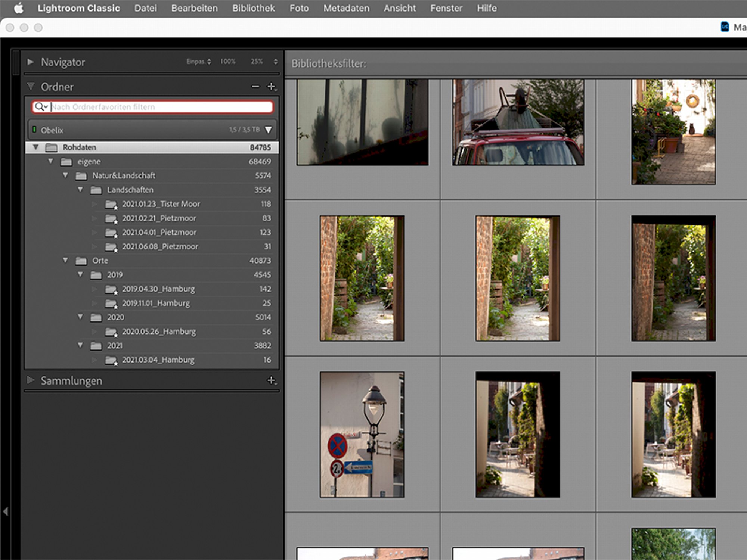Select the 2020 folder icon
The image size is (747, 560).
96,317
